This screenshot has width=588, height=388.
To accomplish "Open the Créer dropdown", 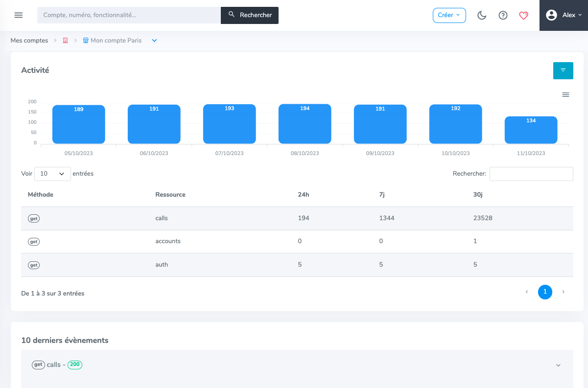I will [449, 15].
